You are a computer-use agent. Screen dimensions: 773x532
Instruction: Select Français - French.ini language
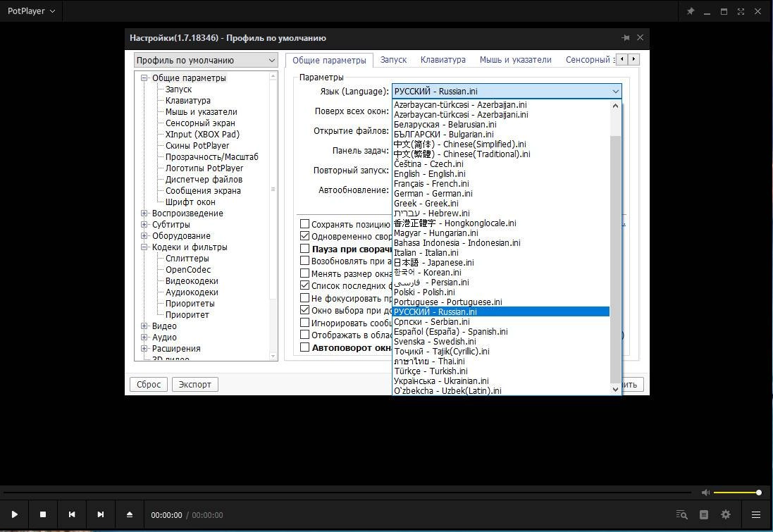501,183
